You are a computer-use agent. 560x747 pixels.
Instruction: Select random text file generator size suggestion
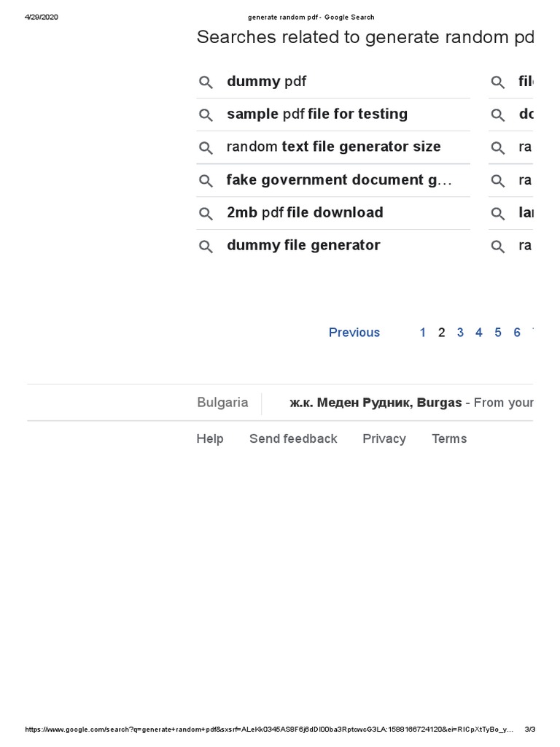pos(333,147)
